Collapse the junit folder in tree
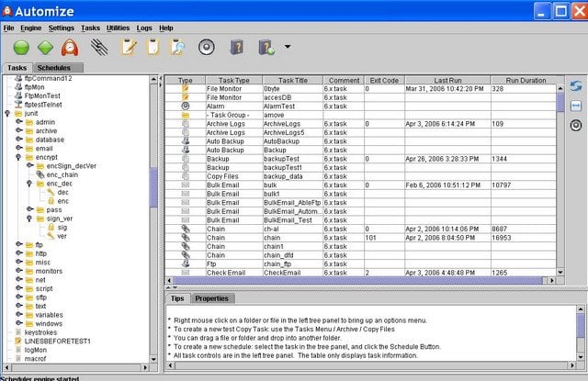Screen dimensions: 588x381 point(7,113)
